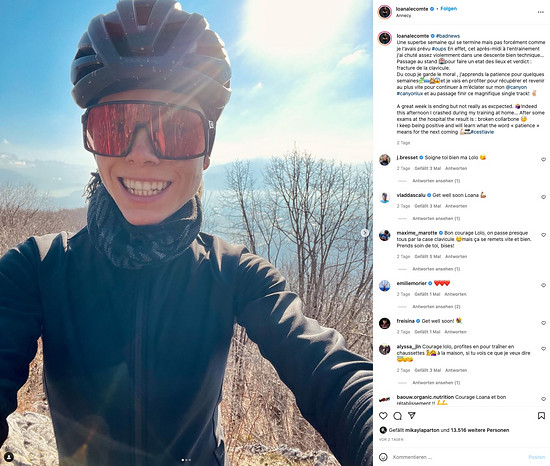Like vladdascalu's comment
The width and height of the screenshot is (550, 466).
[x=543, y=197]
